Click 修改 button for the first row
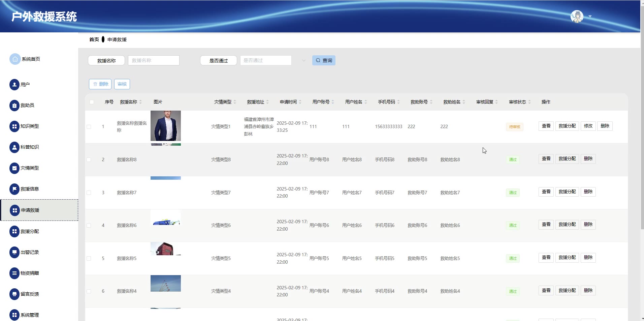 588,126
